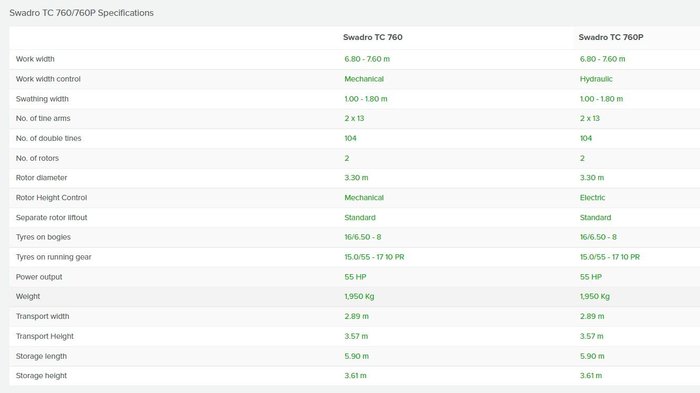The image size is (700, 393).
Task: Click the 'Rotor diameter' label
Action: (41, 178)
